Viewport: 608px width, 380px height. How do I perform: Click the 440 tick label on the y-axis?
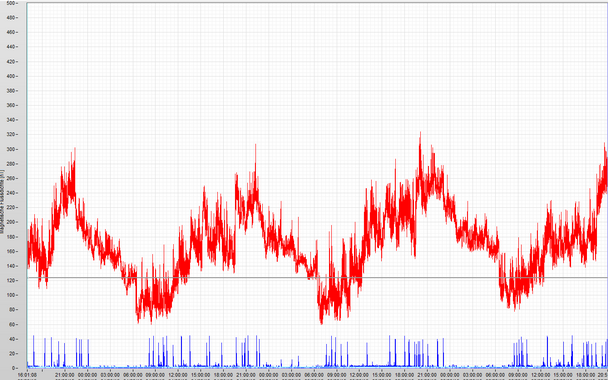point(10,47)
